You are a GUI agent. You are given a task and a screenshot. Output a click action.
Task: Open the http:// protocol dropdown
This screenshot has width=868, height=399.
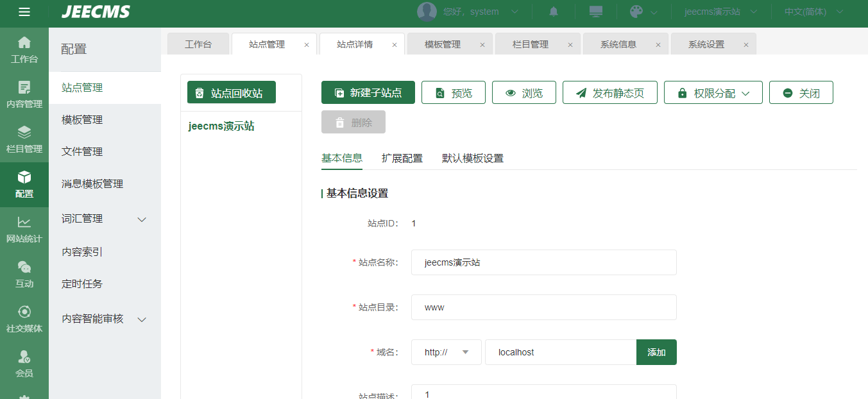pos(447,352)
